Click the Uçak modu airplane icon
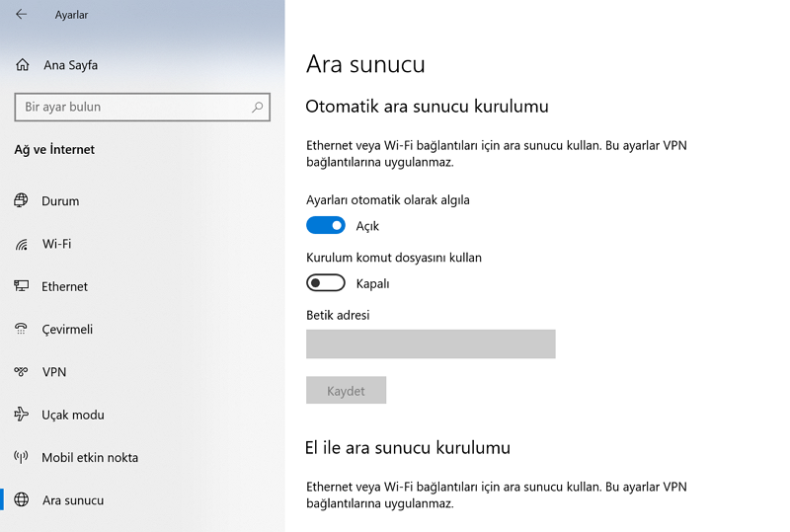Image resolution: width=790 pixels, height=532 pixels. 22,415
